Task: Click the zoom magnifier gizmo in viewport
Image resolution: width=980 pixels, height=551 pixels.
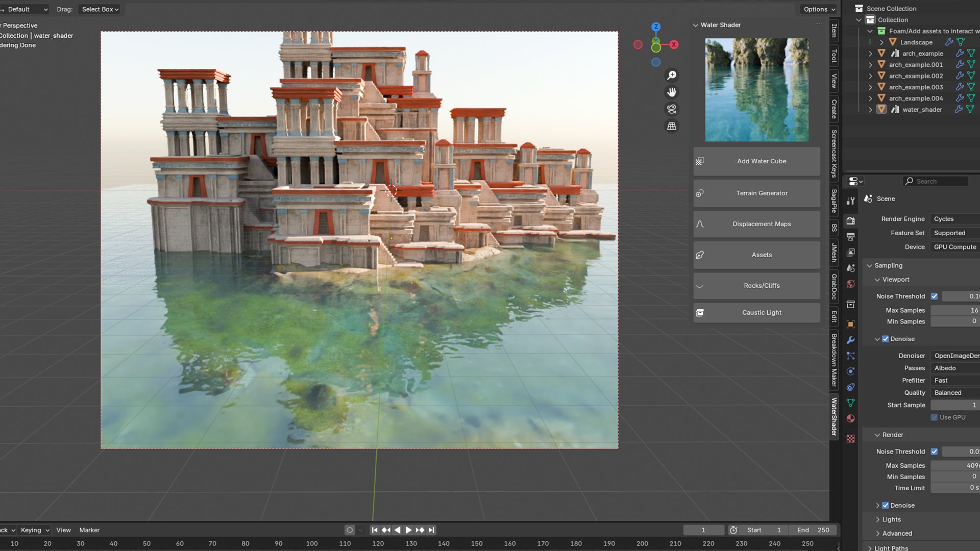Action: click(x=672, y=75)
